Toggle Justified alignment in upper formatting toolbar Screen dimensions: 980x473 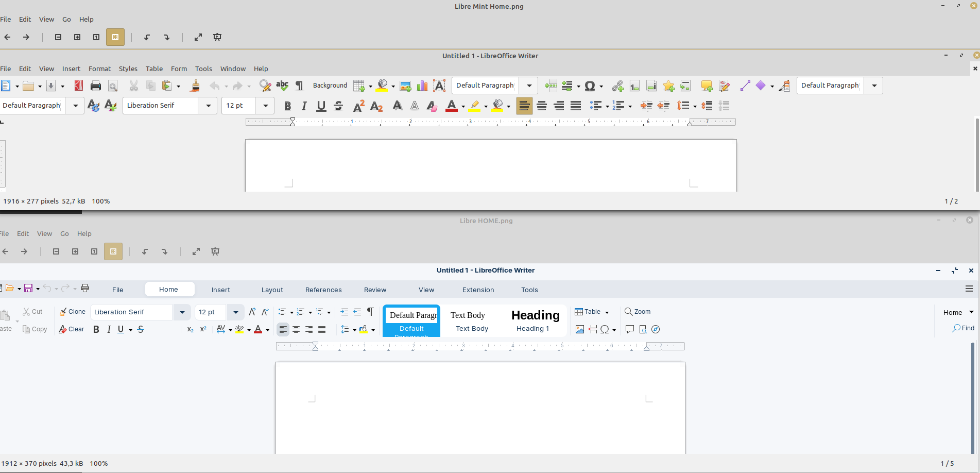(x=576, y=106)
